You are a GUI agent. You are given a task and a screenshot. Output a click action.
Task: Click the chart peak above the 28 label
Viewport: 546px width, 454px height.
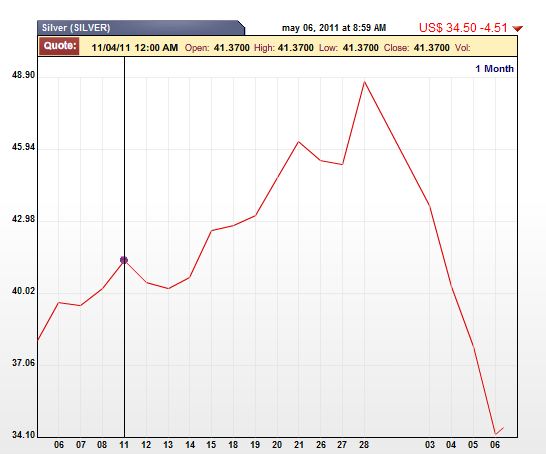tap(364, 82)
